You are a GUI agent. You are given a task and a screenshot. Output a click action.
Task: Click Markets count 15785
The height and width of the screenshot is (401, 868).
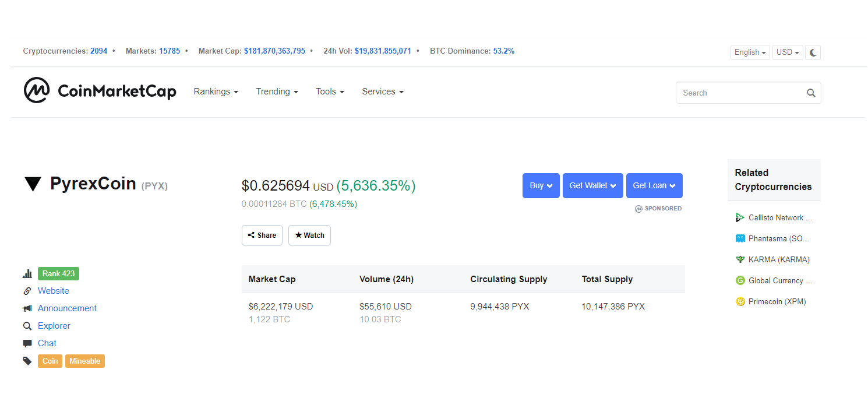coord(170,51)
